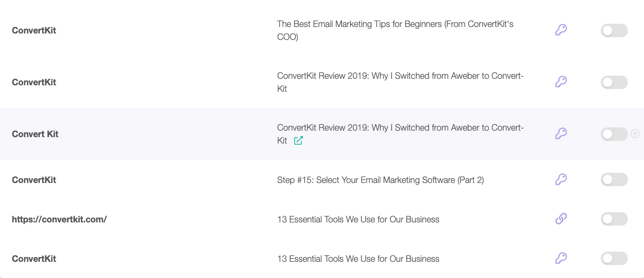Enable toggle for Best Email Marketing Tips row

614,30
